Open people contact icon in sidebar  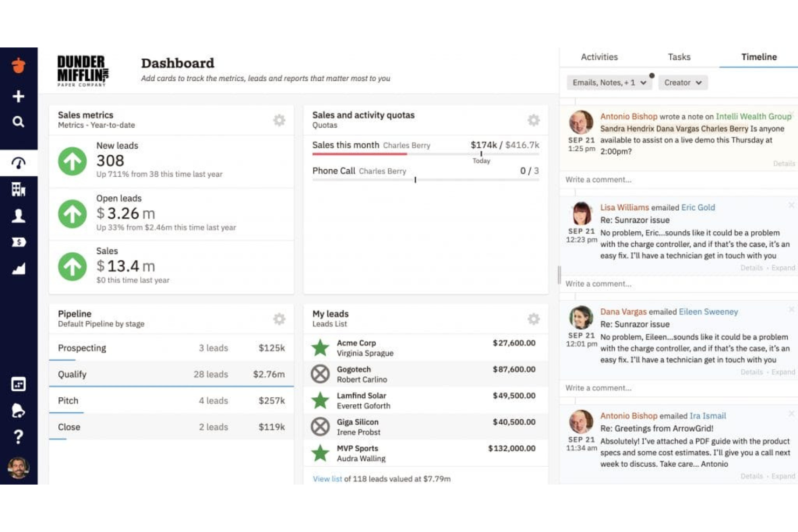18,216
